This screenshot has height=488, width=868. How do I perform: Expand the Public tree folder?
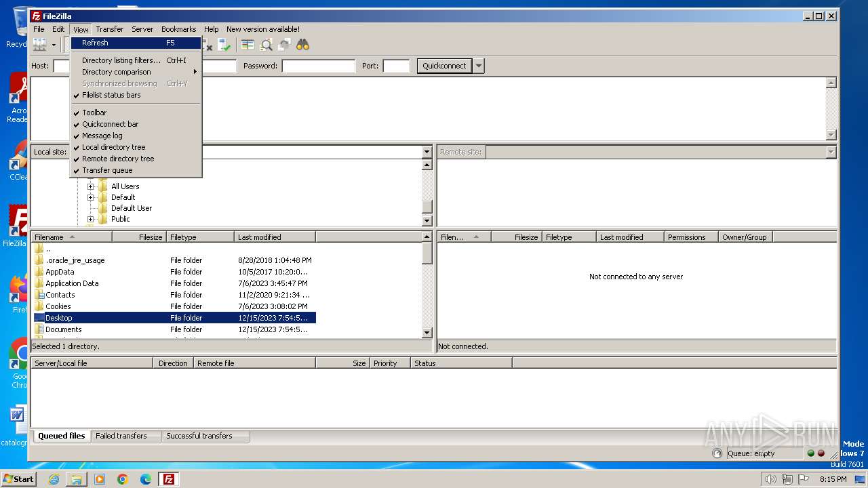pyautogui.click(x=90, y=219)
